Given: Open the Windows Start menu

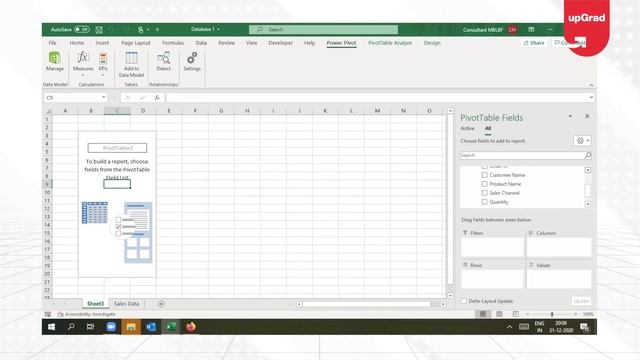Looking at the screenshot, I should 51,327.
